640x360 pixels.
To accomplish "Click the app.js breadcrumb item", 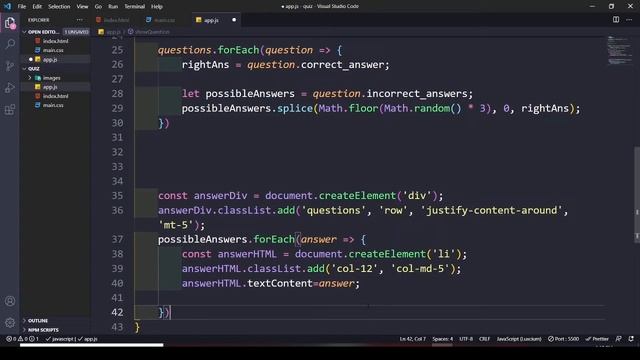I will pos(110,31).
